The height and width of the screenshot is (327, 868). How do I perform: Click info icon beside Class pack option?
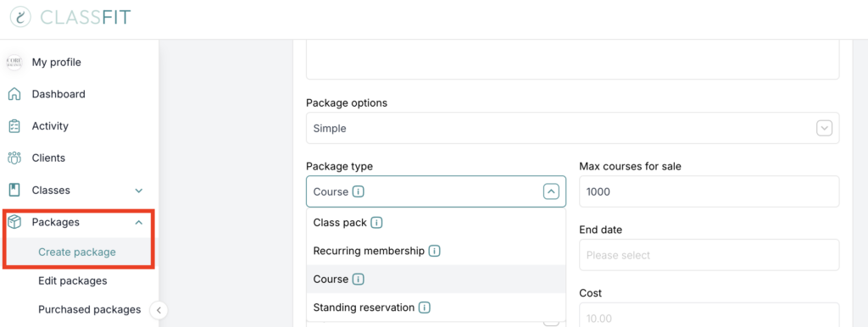pyautogui.click(x=377, y=223)
